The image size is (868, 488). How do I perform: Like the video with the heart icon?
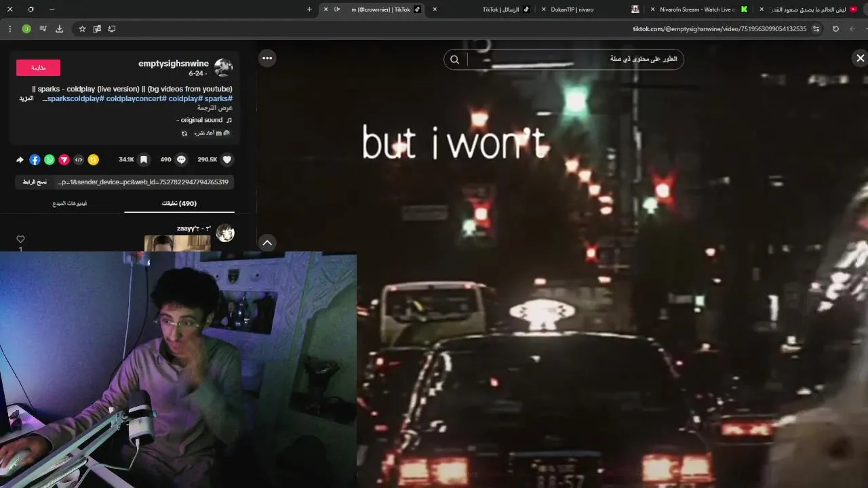coord(227,160)
